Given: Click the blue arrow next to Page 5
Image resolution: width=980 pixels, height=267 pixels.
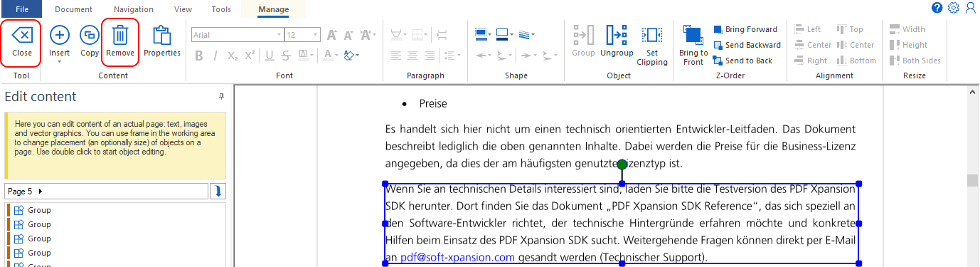Looking at the screenshot, I should click(218, 191).
